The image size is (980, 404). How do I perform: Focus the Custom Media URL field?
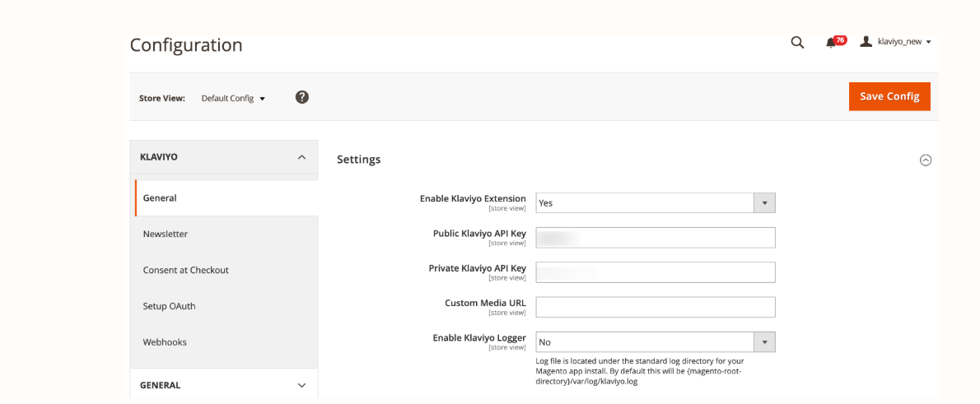tap(656, 307)
